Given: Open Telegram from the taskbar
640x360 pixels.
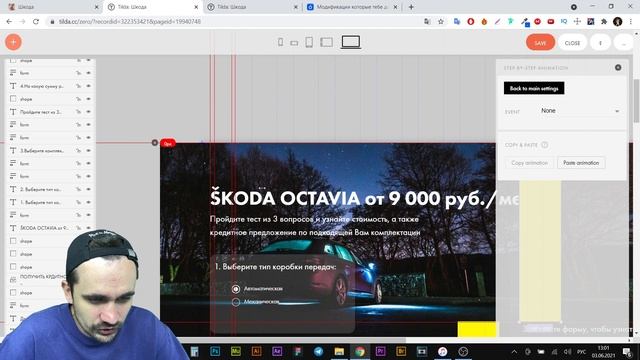Looking at the screenshot, I should [318, 351].
